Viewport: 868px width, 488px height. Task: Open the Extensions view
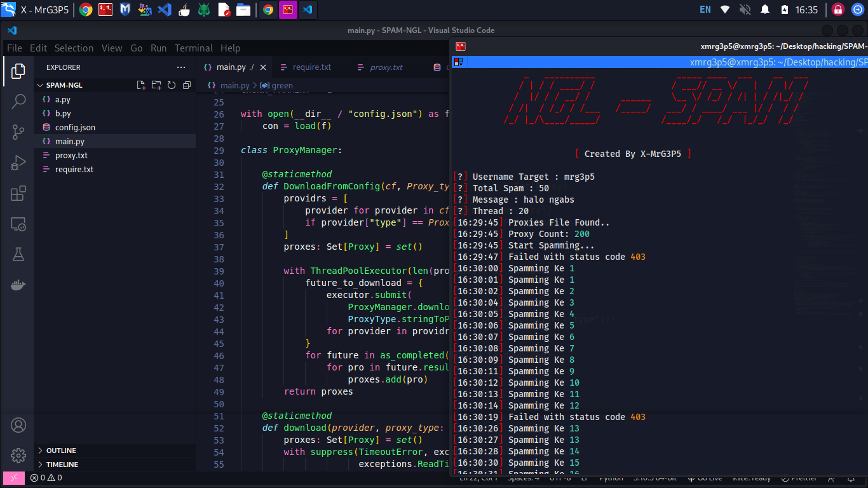click(x=18, y=193)
